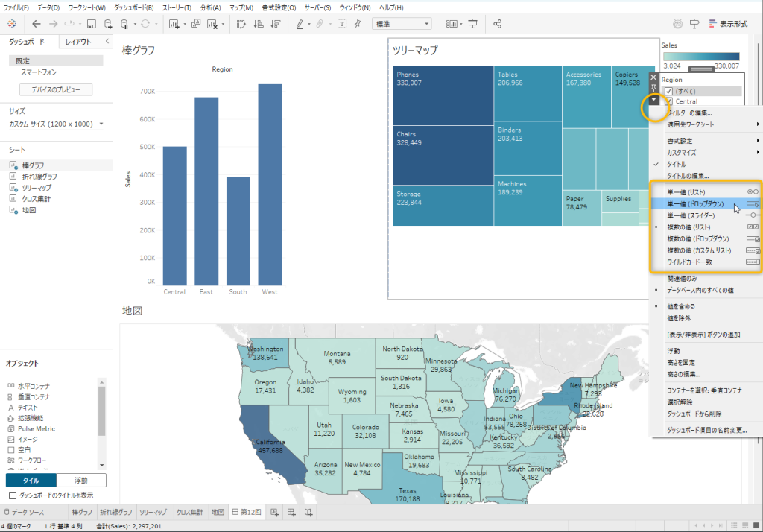Click the new story icon in bottom tab bar
This screenshot has height=532, width=763.
coord(308,513)
